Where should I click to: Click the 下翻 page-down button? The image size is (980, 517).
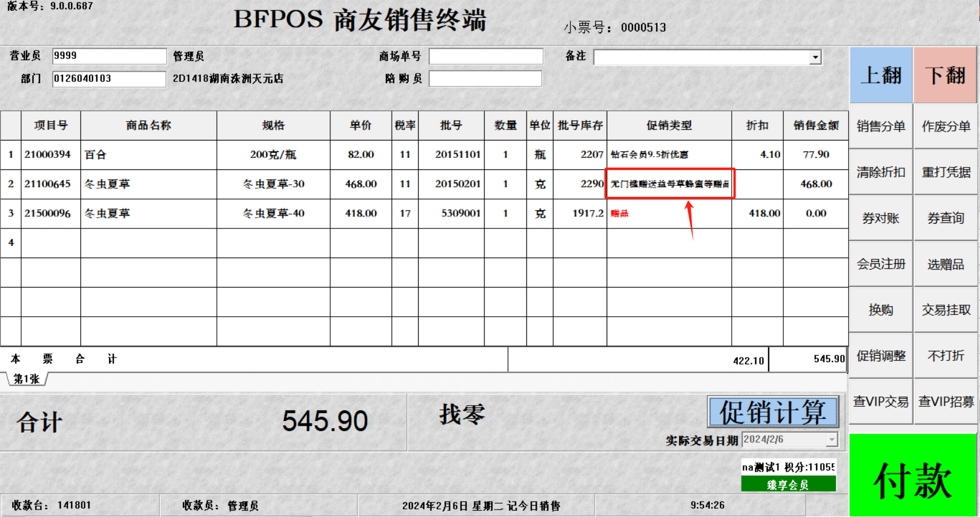click(945, 75)
